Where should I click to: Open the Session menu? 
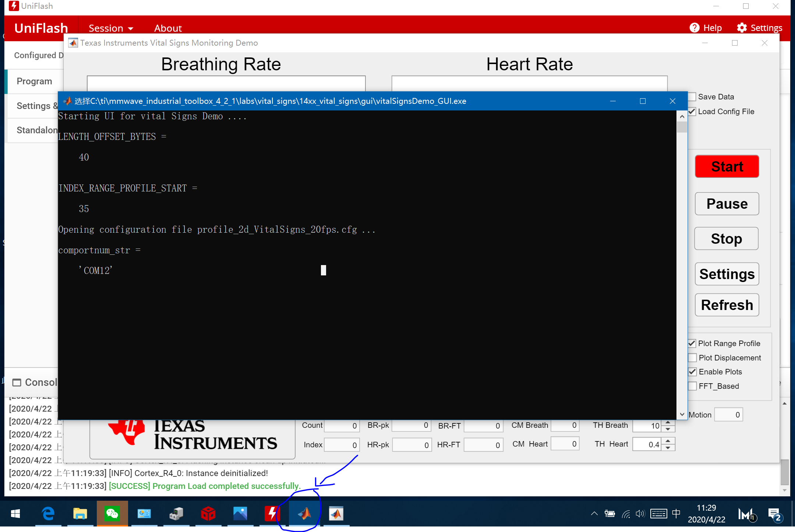click(110, 27)
